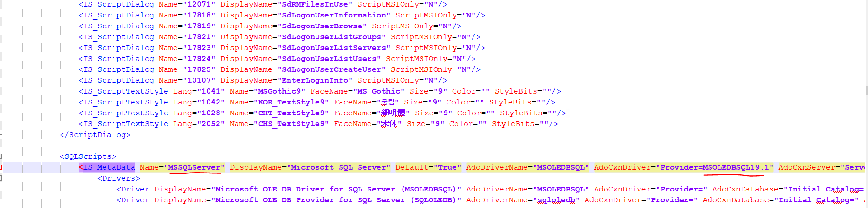Click the underlined sqloledb driver name
Viewport: 868px width, 208px height.
point(556,200)
